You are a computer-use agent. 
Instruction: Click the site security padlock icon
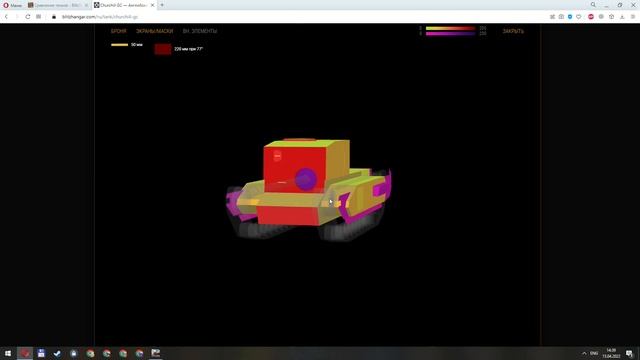click(54, 17)
